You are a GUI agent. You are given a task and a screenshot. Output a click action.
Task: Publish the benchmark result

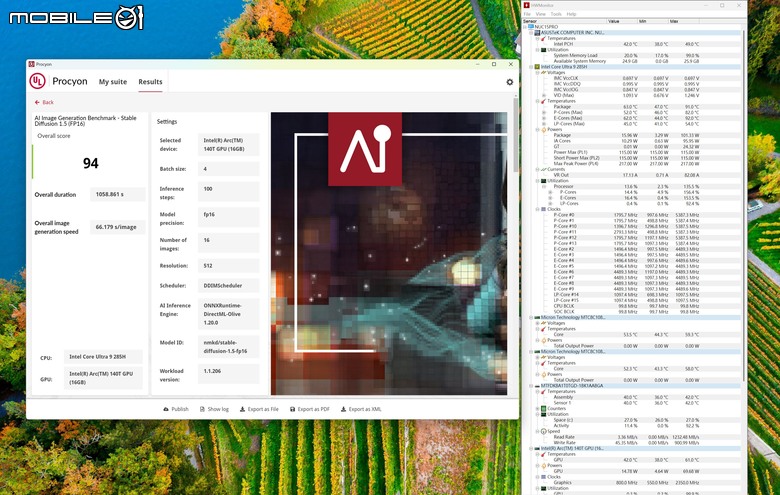coord(176,409)
